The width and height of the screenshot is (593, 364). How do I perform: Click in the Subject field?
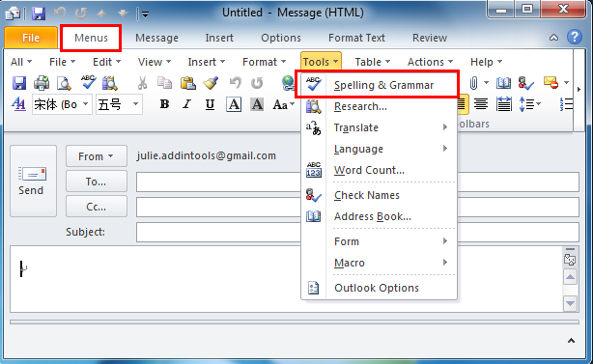[357, 232]
